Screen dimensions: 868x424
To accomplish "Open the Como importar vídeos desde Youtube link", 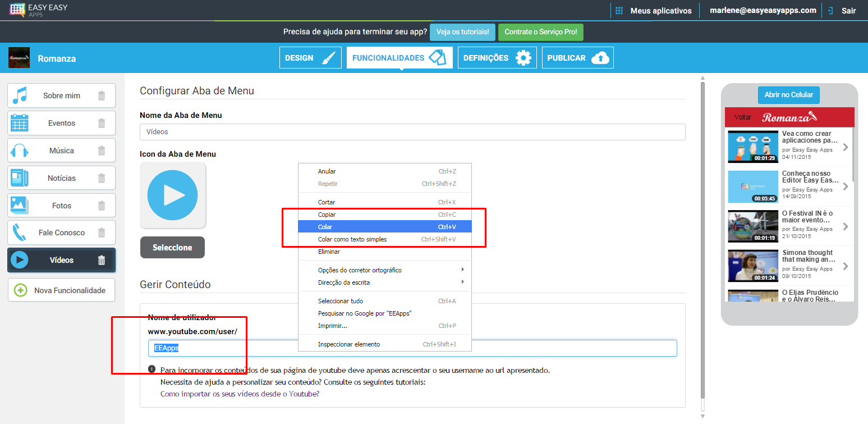I will [x=240, y=394].
